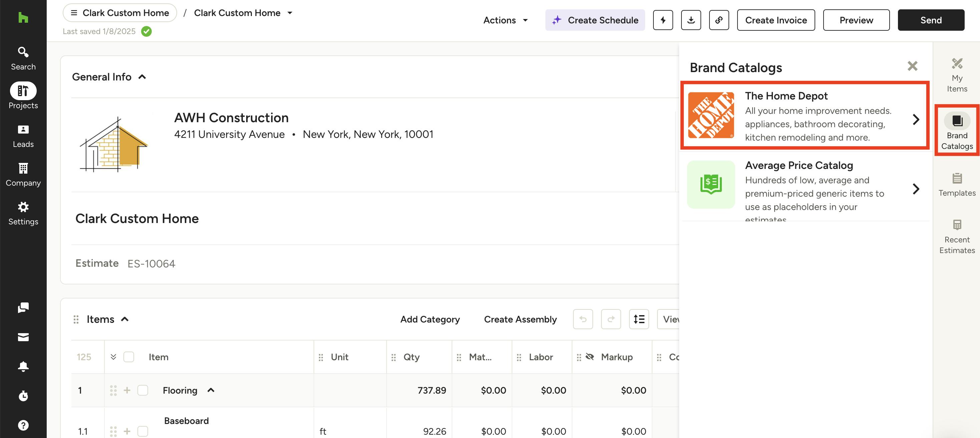
Task: Open Average Price Catalog chevron
Action: point(916,189)
